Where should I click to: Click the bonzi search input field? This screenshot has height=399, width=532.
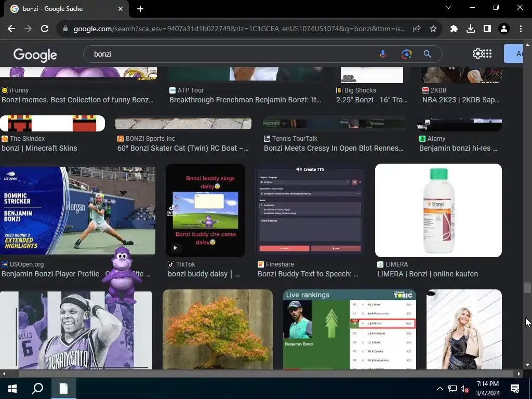tap(231, 54)
